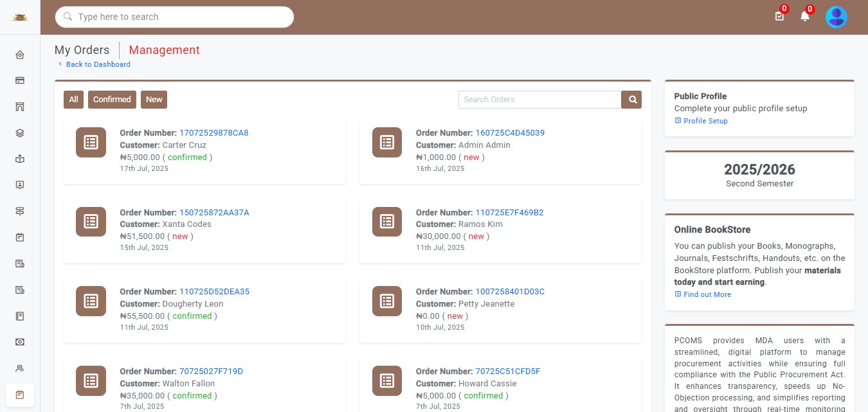Open the camera icon in sidebar

click(x=20, y=342)
